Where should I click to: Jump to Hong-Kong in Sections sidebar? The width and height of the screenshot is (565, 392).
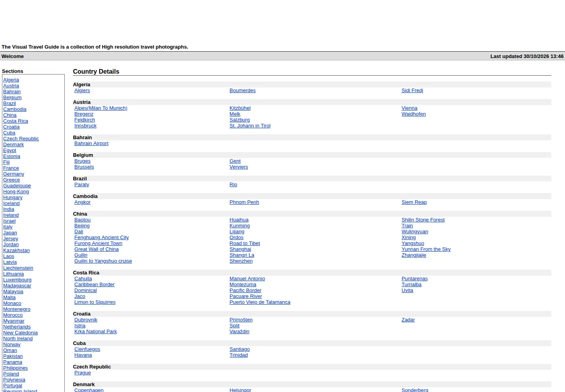click(x=16, y=192)
